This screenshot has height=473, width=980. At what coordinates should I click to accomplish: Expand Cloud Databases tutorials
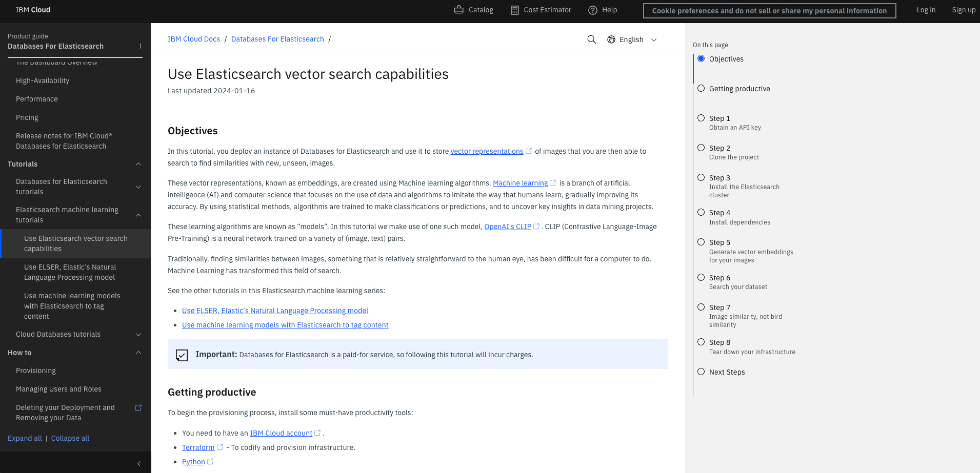(138, 334)
